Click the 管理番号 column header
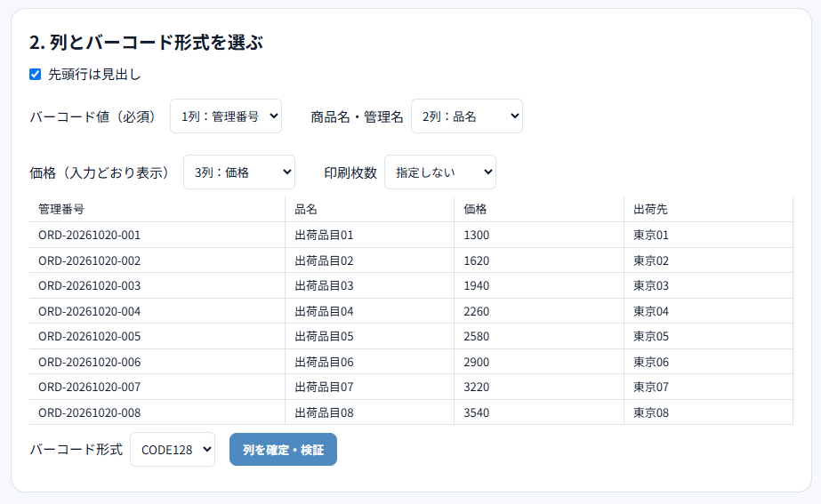The height and width of the screenshot is (504, 821). pyautogui.click(x=157, y=210)
